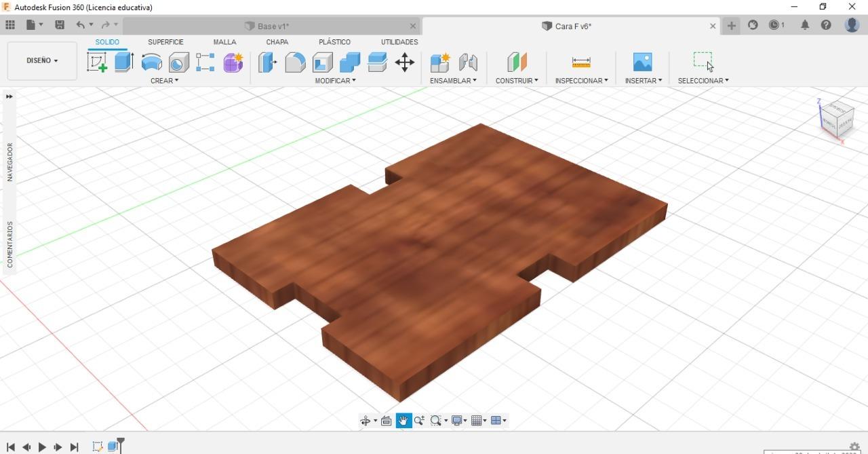
Task: Undo the last action
Action: (81, 25)
